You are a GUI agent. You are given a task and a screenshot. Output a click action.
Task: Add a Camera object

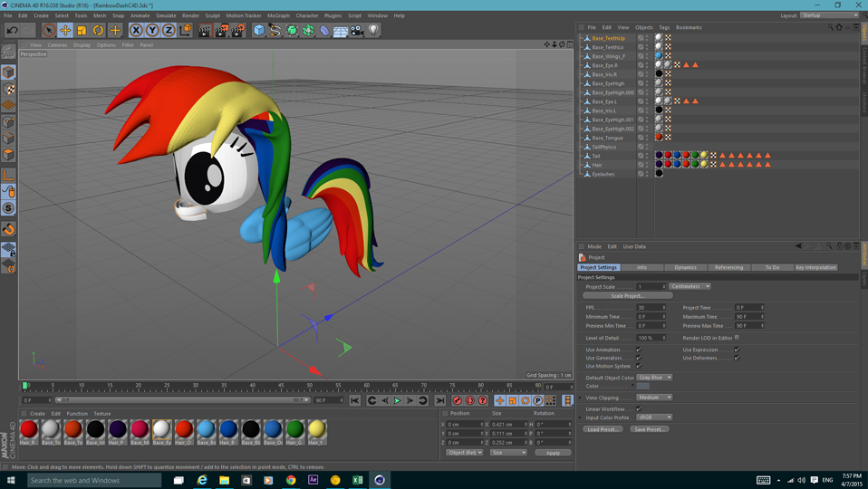[357, 31]
